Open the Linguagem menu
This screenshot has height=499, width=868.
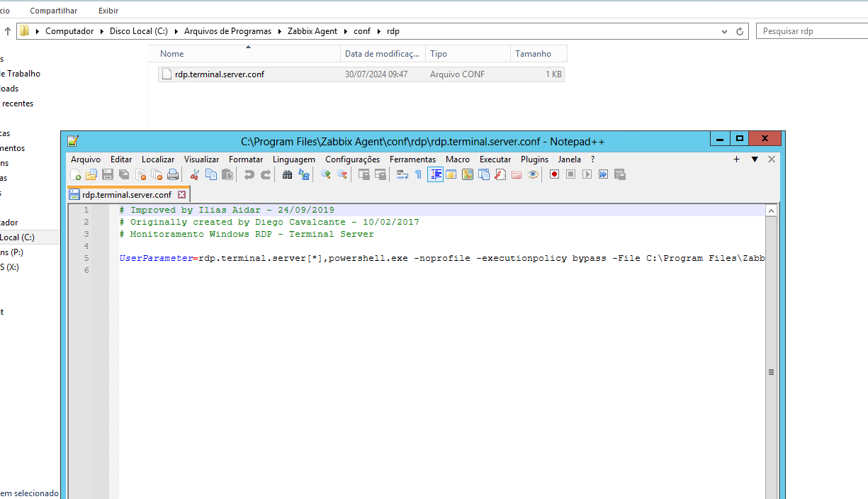click(293, 159)
